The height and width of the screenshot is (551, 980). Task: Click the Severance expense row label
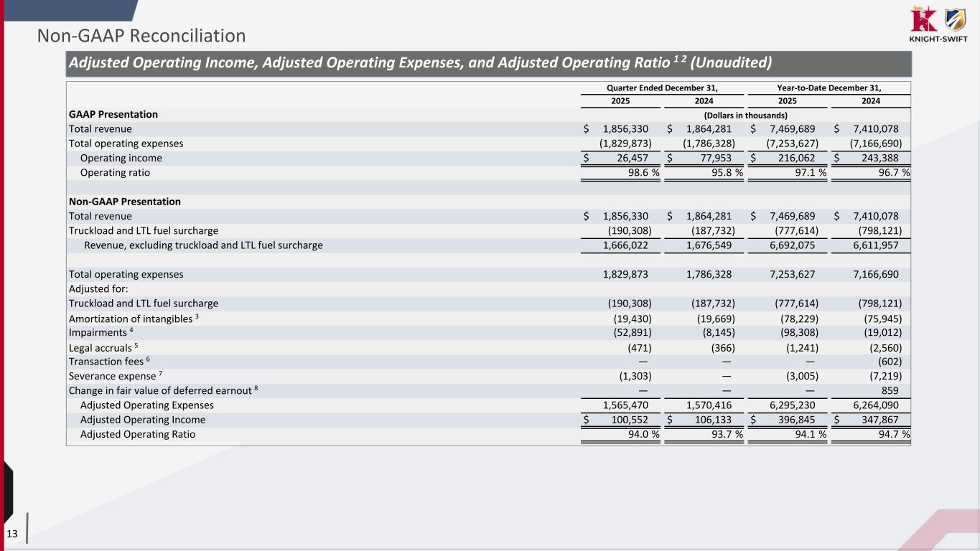pos(113,376)
